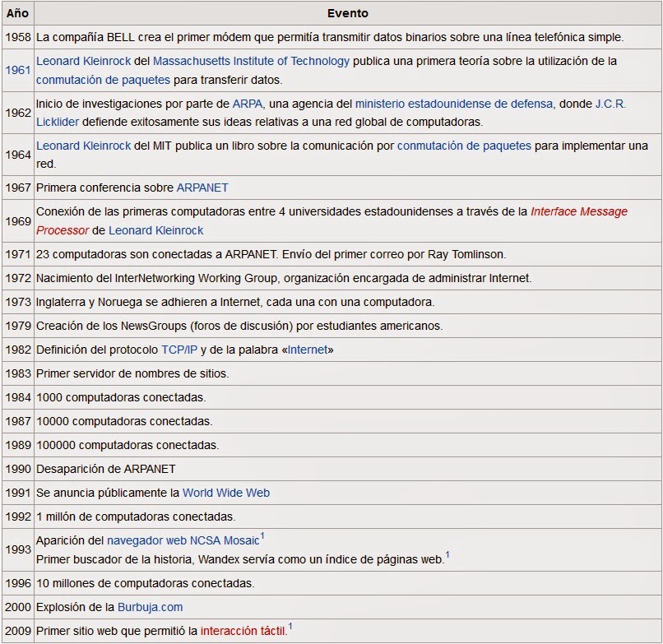Screen dimensions: 663x644
Task: Click Leonard Kleinrock link in the 1961 row
Action: 83,62
